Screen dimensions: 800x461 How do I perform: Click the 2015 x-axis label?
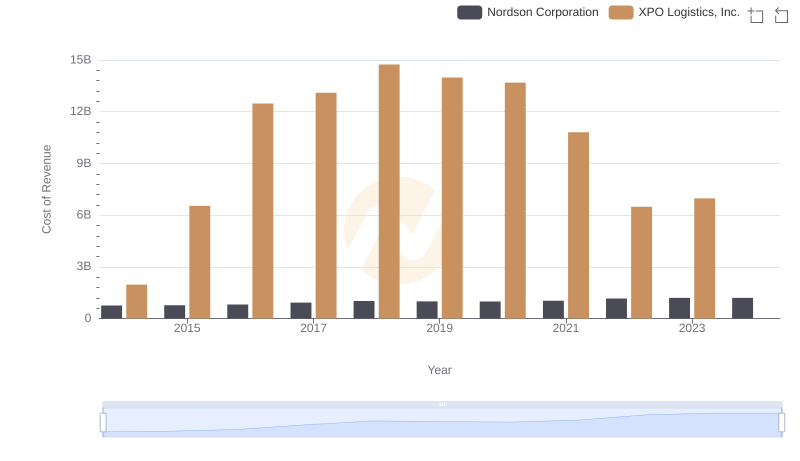(187, 328)
